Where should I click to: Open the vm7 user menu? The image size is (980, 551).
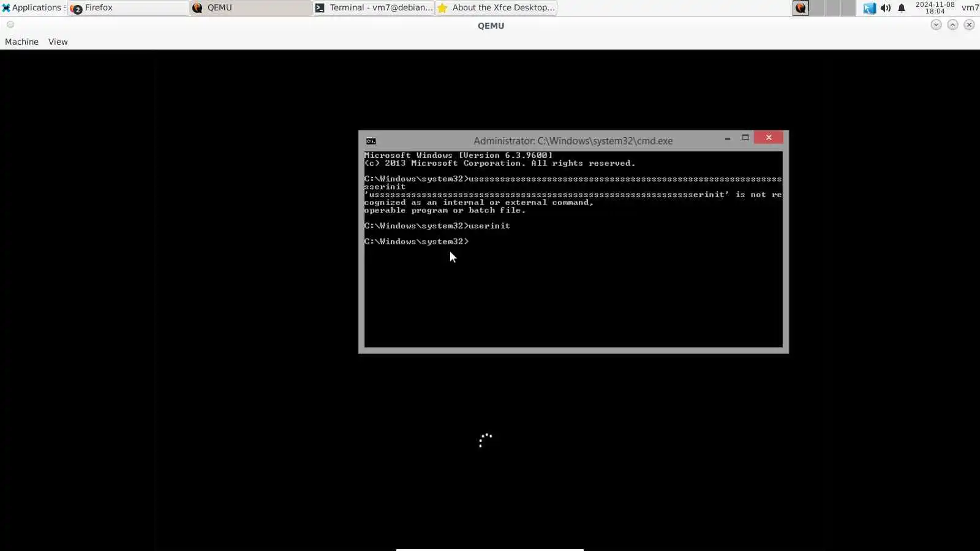[970, 7]
